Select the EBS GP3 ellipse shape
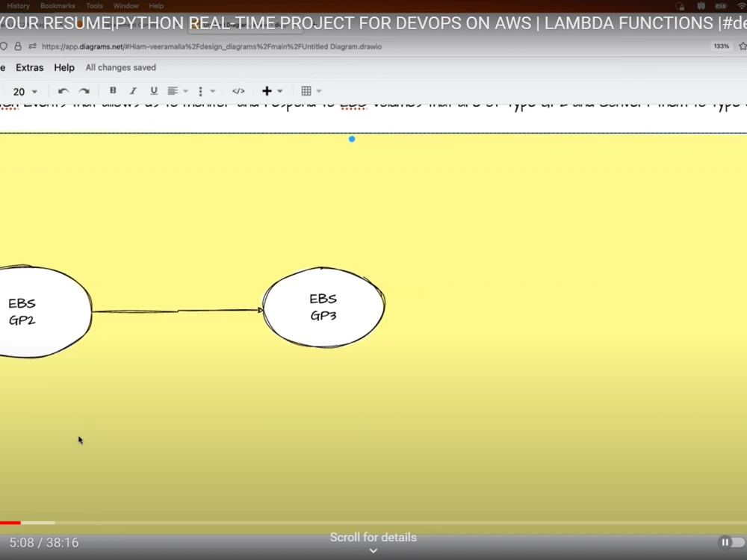The width and height of the screenshot is (747, 560). (322, 307)
